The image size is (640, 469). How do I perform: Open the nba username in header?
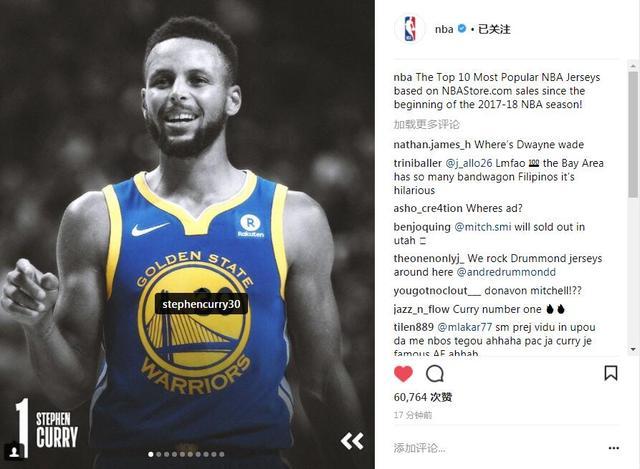click(x=444, y=29)
